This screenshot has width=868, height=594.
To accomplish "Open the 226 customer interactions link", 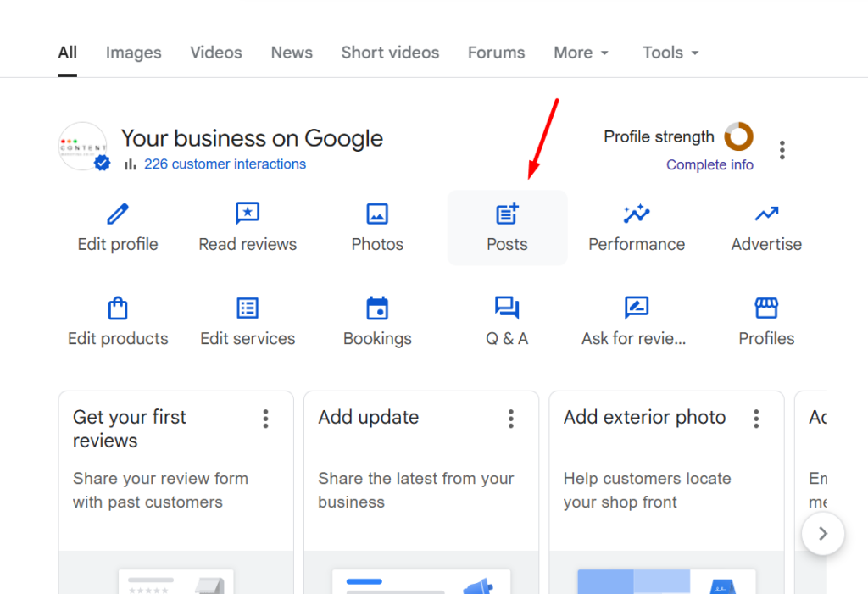I will click(x=225, y=164).
